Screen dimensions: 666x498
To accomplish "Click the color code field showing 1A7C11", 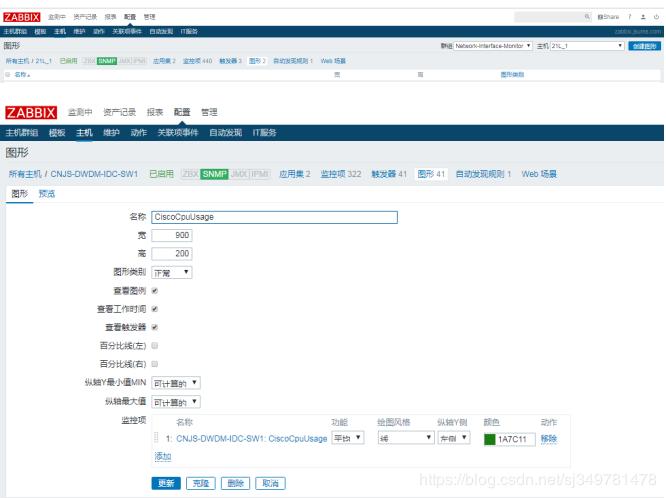I will click(x=516, y=439).
